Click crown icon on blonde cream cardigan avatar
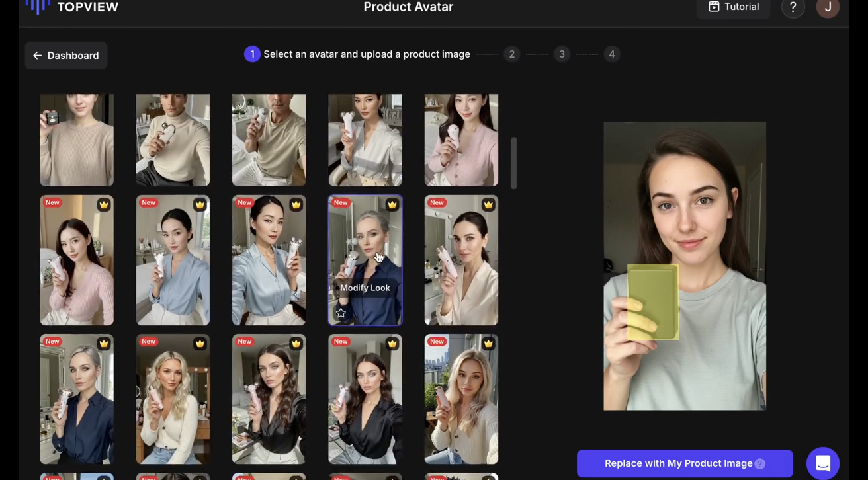The width and height of the screenshot is (868, 480). click(x=200, y=344)
